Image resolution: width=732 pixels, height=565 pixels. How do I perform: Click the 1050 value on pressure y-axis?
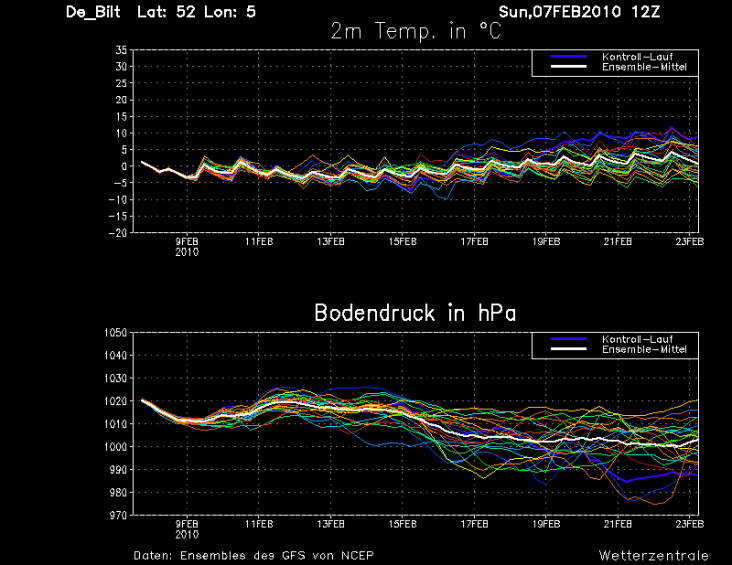click(115, 332)
